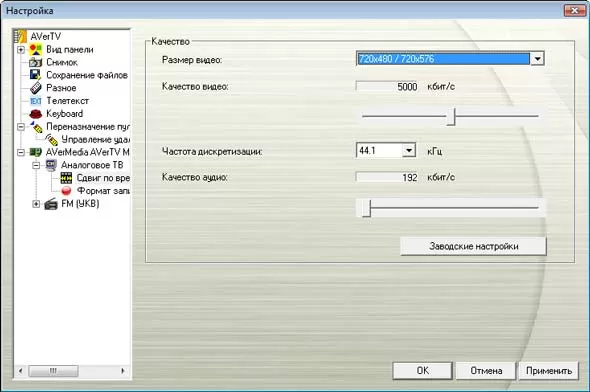
Task: Collapse the Аналоговое ТВ tree node
Action: [x=36, y=165]
